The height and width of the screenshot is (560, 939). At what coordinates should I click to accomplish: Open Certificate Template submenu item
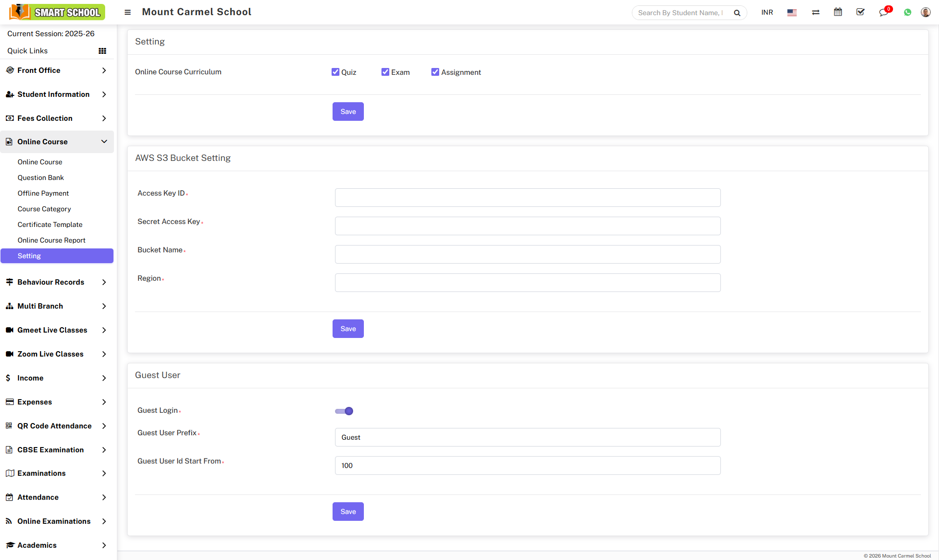[50, 224]
